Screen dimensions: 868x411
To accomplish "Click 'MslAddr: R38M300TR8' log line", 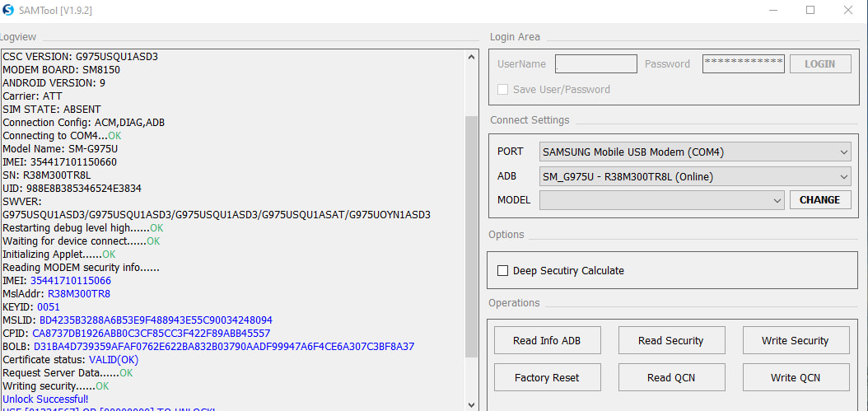I will (x=57, y=293).
